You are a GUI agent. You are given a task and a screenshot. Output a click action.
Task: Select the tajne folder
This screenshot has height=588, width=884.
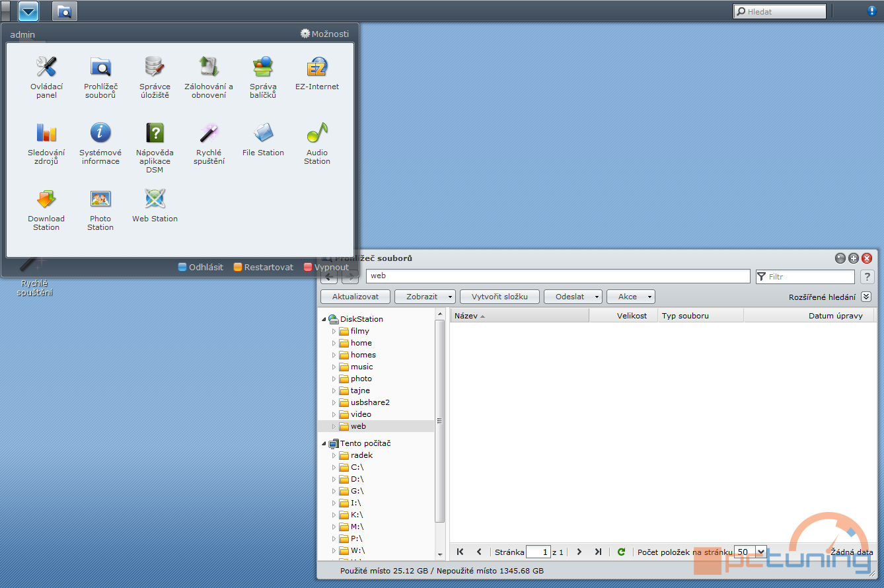360,390
